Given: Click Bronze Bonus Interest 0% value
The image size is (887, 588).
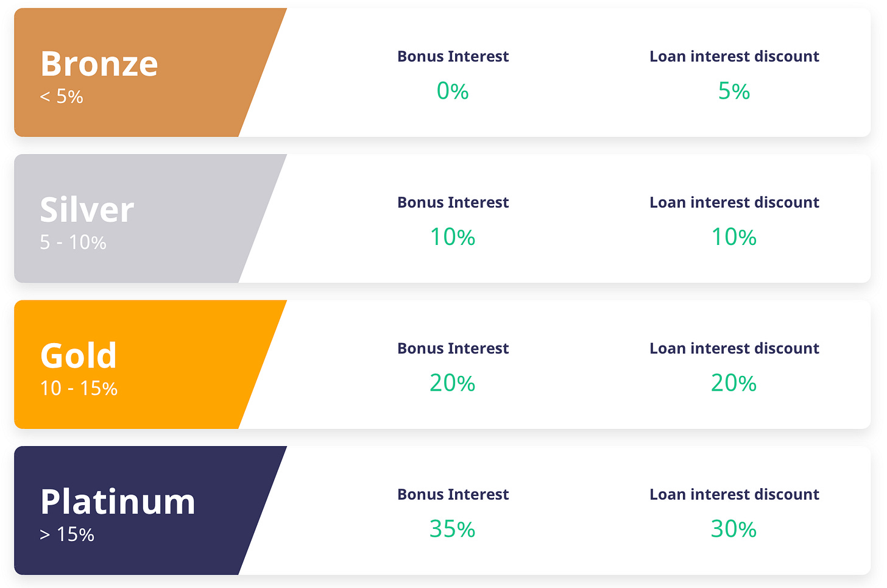Looking at the screenshot, I should (x=453, y=91).
